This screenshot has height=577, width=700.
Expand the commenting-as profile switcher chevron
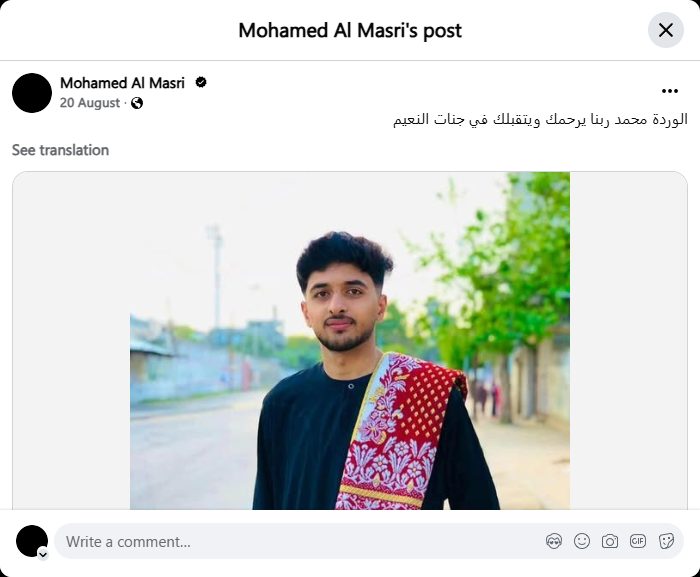tap(43, 553)
